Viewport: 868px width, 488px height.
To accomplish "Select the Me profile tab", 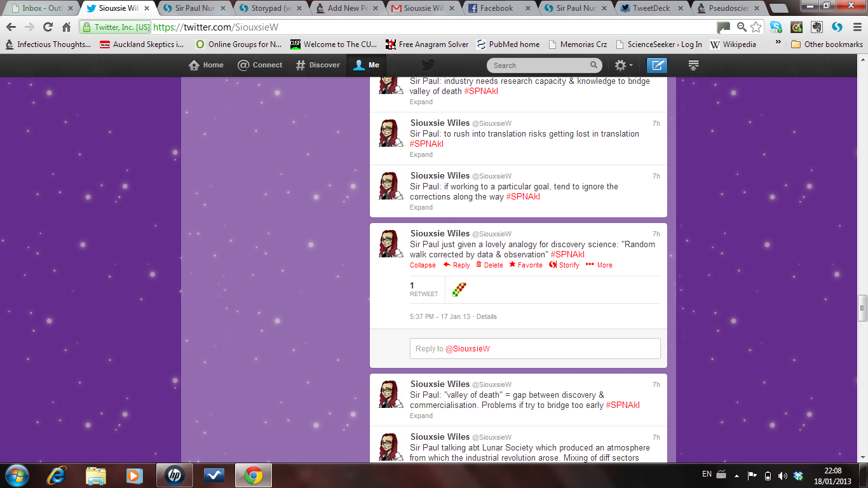I will [366, 65].
